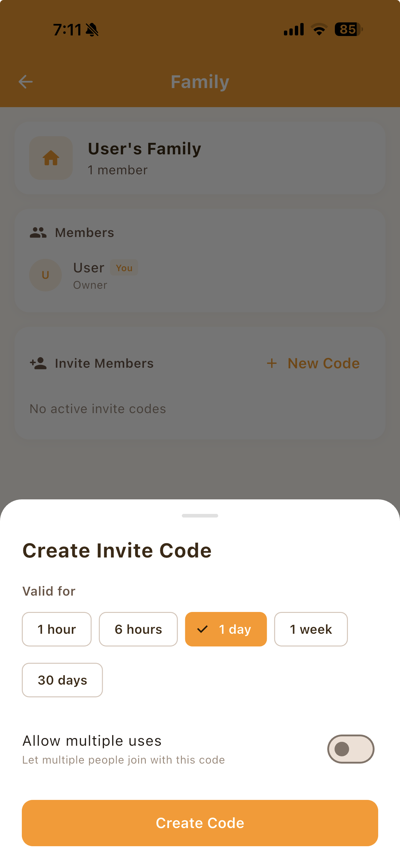Tap the muted bell icon in status bar
The height and width of the screenshot is (868, 400).
click(x=92, y=30)
